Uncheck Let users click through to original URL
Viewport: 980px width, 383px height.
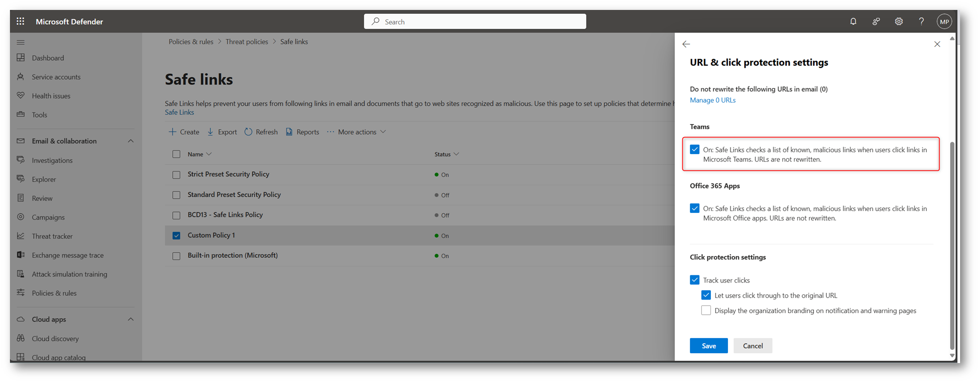(x=706, y=295)
